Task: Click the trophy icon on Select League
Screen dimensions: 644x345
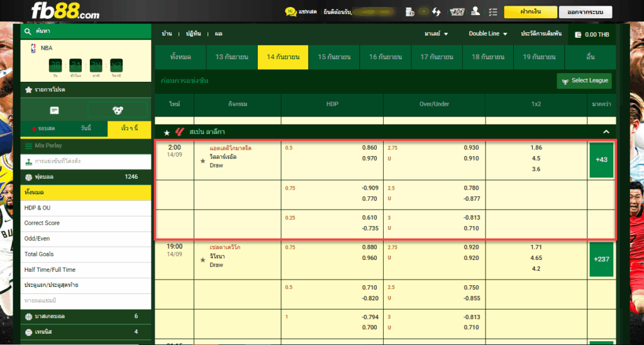Action: 565,81
